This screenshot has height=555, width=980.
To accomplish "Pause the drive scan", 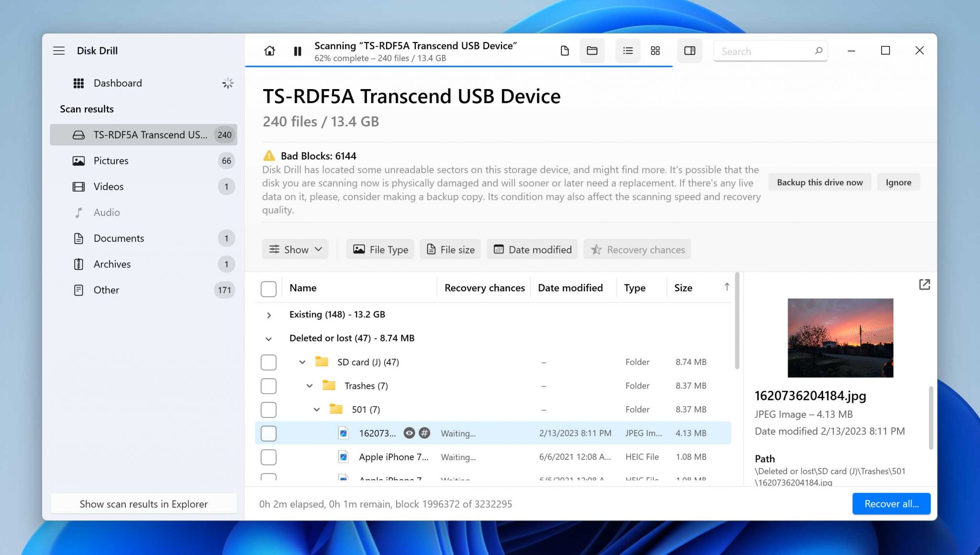I will [297, 51].
